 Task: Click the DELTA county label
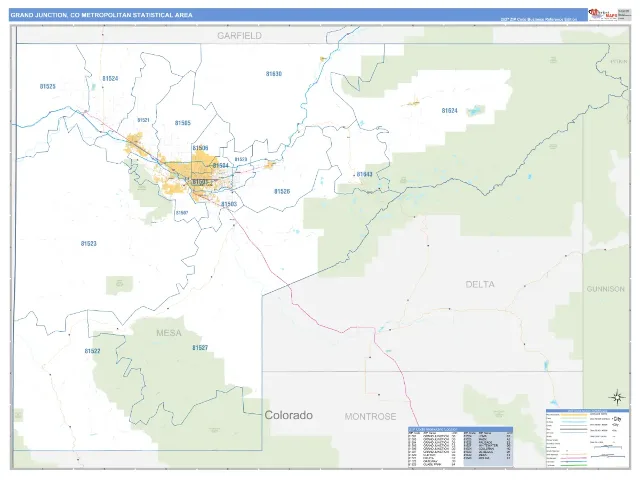coord(480,284)
